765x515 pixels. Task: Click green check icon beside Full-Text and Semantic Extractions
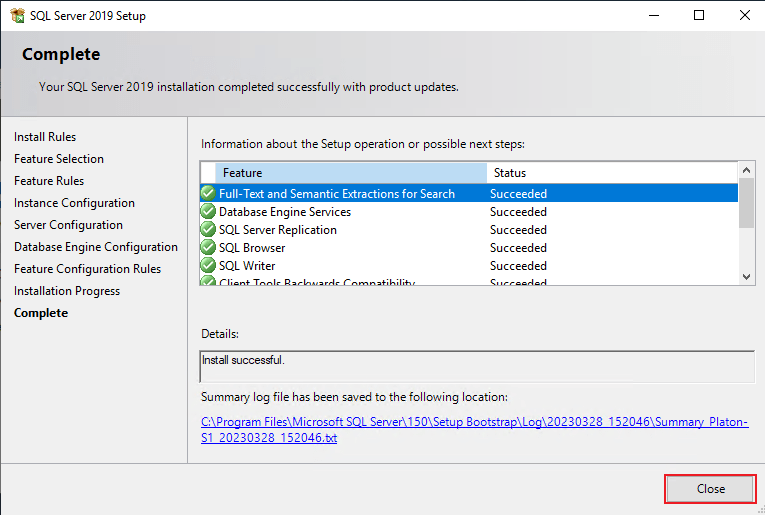[208, 194]
